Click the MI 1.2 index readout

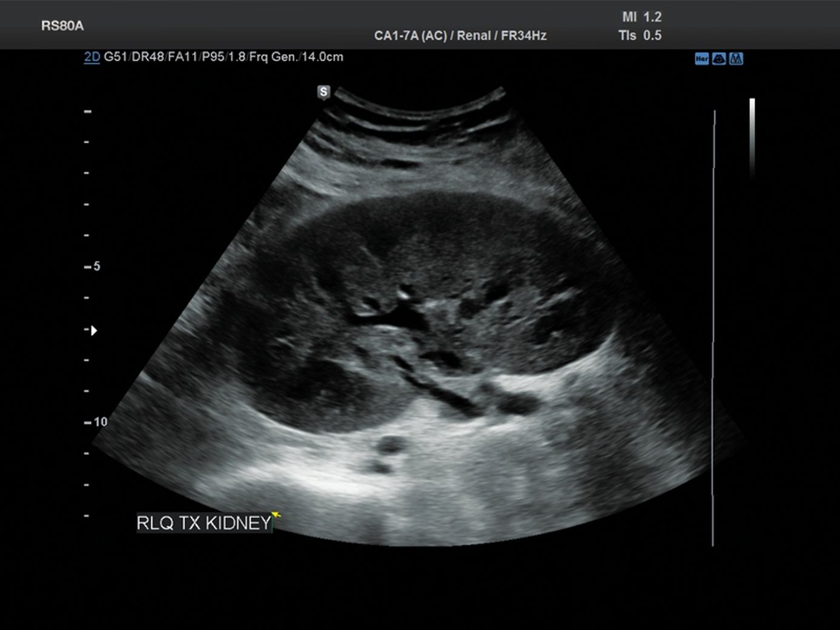(641, 17)
